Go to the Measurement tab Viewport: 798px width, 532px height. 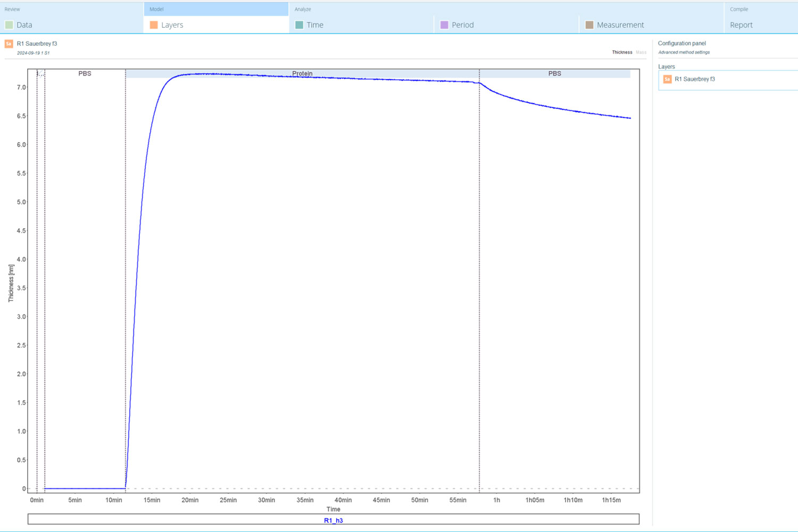pos(620,25)
